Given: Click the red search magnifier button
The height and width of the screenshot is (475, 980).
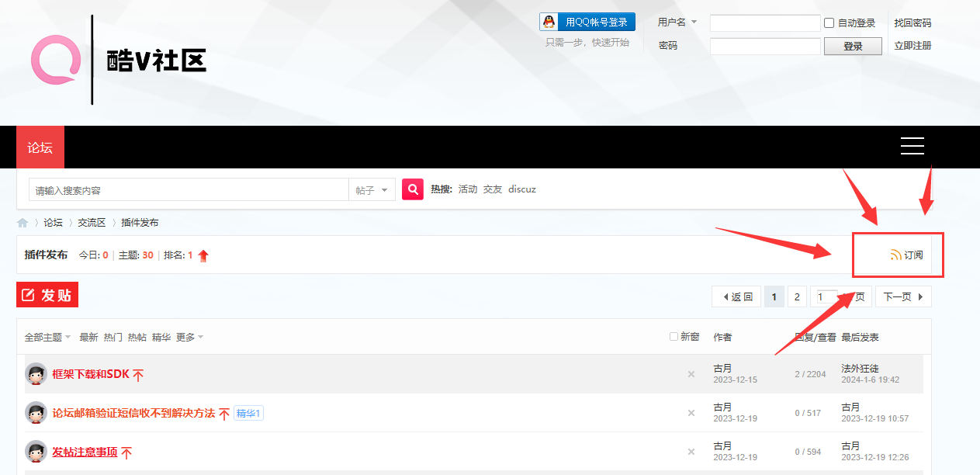Looking at the screenshot, I should pyautogui.click(x=413, y=189).
